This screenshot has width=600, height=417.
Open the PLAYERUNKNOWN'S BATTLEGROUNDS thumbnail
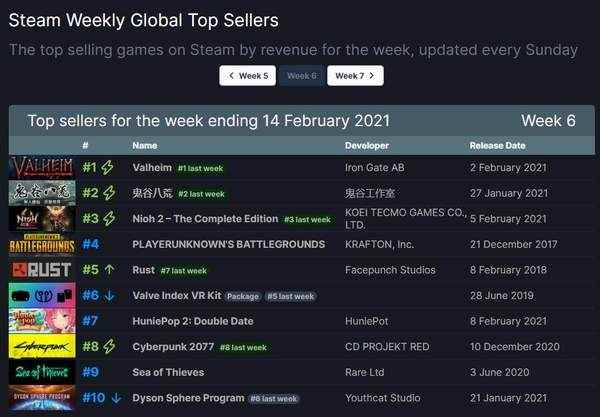click(41, 244)
